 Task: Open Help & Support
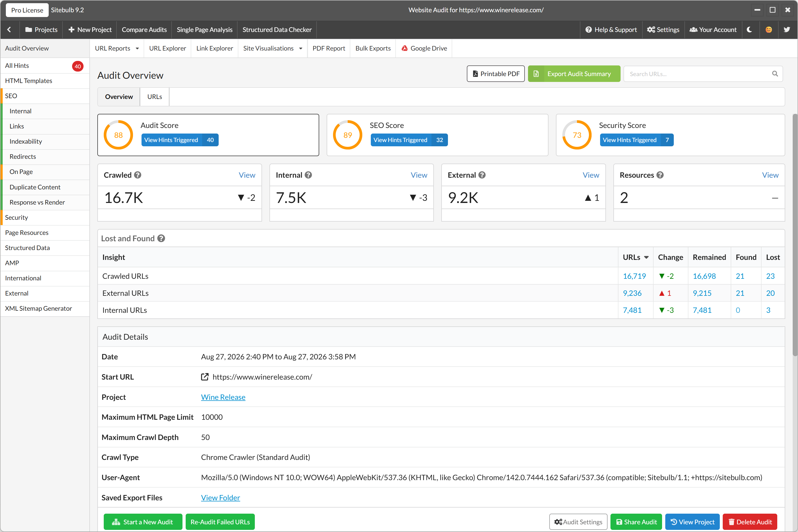point(611,30)
